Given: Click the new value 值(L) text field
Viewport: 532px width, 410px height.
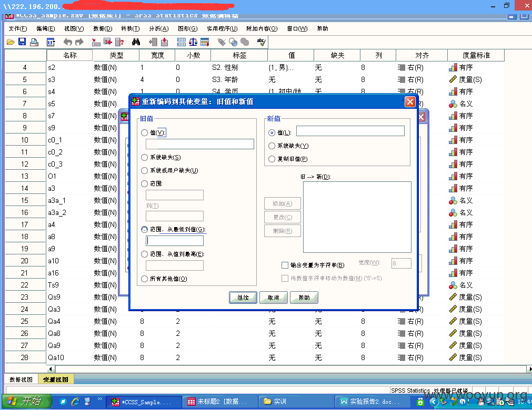Looking at the screenshot, I should (350, 131).
